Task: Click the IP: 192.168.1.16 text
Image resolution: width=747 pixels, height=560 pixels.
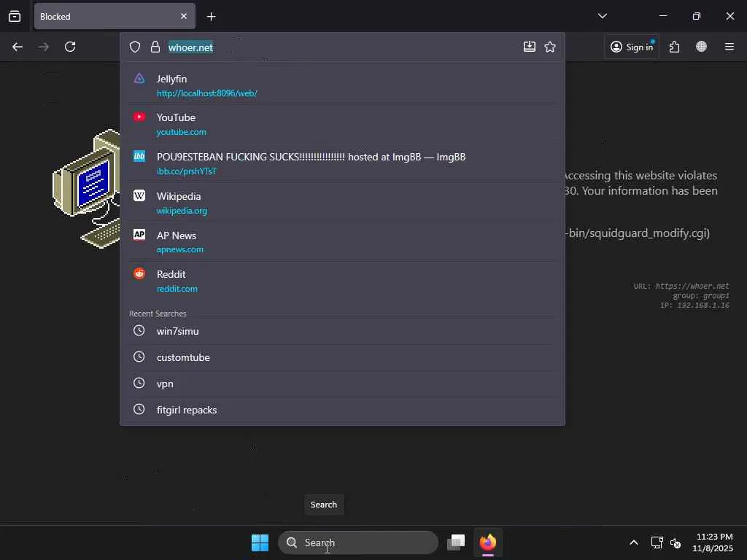Action: 694,306
